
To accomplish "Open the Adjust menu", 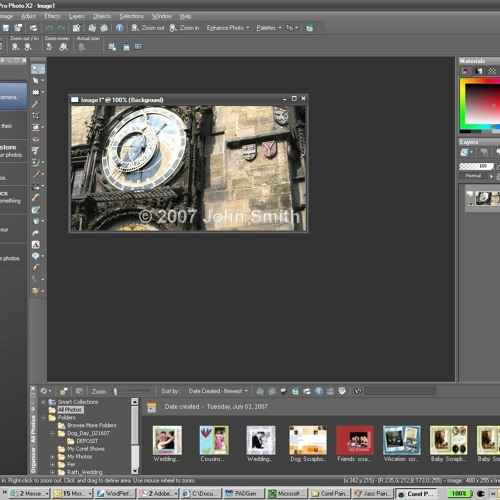I will (x=28, y=16).
